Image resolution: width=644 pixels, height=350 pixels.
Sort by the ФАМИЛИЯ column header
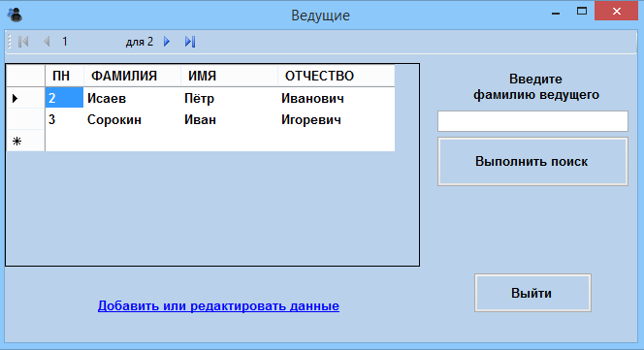pos(132,76)
